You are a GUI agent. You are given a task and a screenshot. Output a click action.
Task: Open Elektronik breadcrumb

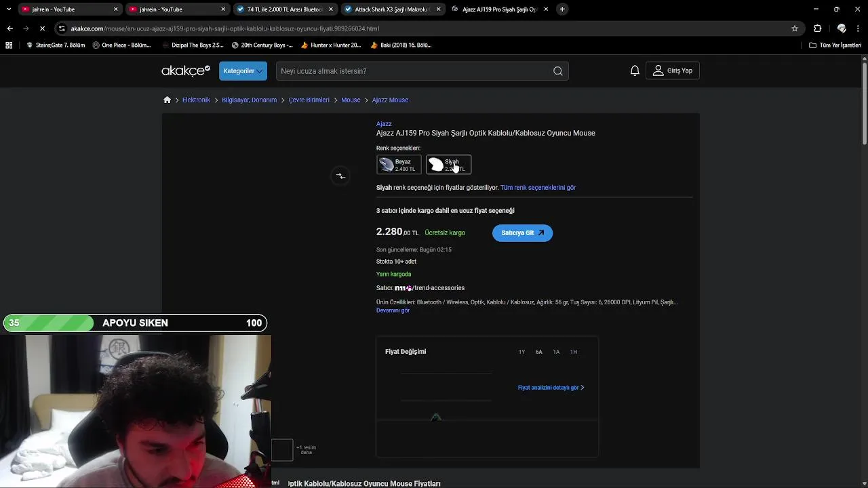coord(196,100)
